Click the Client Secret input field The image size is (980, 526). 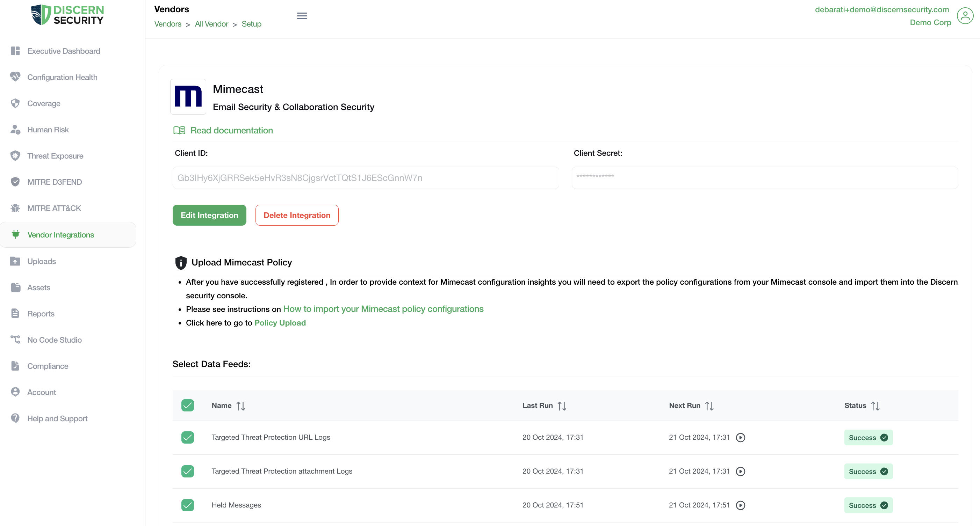coord(765,178)
